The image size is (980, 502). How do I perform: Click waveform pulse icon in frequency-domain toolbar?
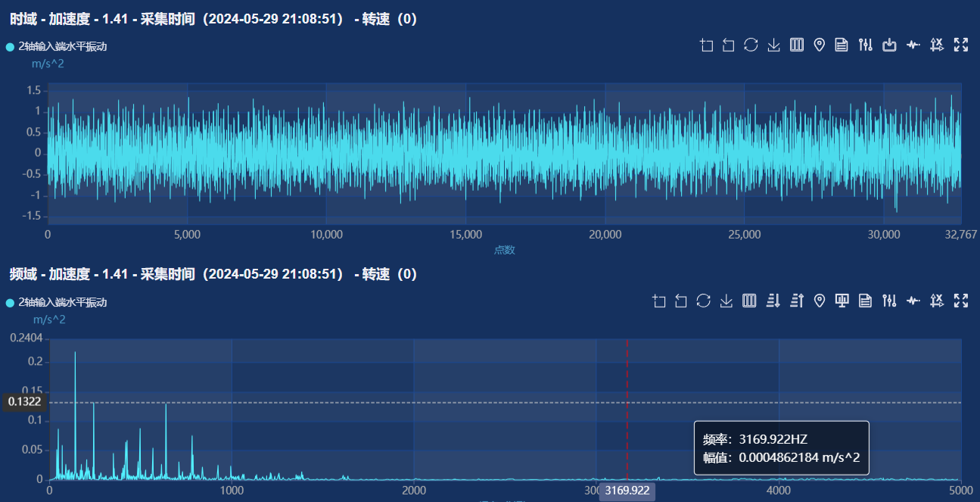point(913,301)
